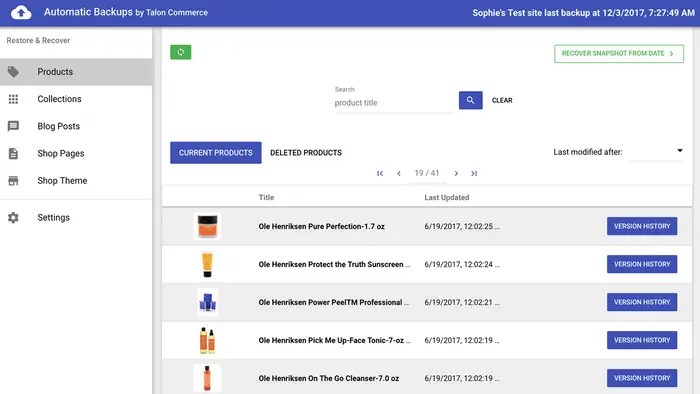Image resolution: width=700 pixels, height=394 pixels.
Task: Click the Products tag icon
Action: tap(13, 71)
